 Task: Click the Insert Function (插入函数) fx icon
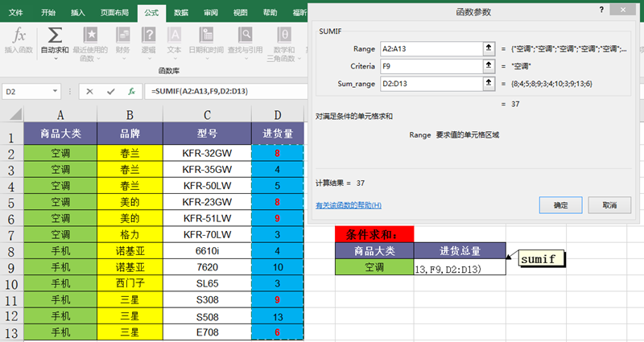[x=19, y=35]
